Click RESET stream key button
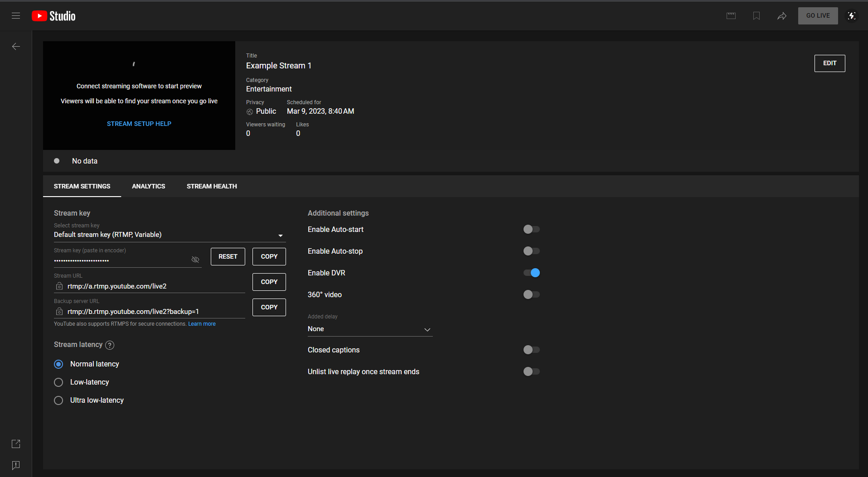 228,256
